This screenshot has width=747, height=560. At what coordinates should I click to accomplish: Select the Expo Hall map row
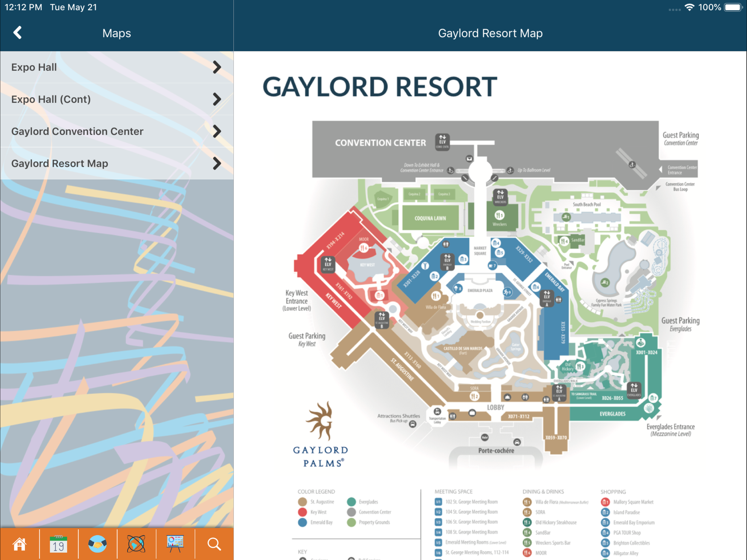(117, 67)
